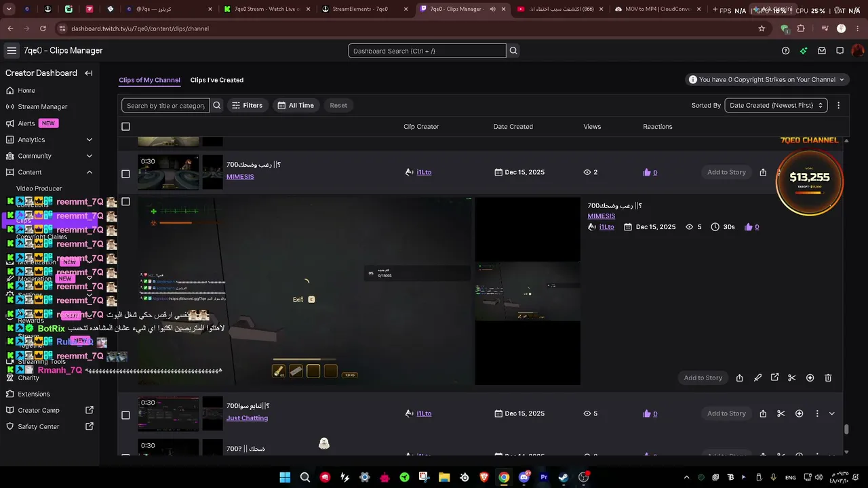Open the green sparkle shortcut icon
The width and height of the screenshot is (868, 488).
(804, 51)
